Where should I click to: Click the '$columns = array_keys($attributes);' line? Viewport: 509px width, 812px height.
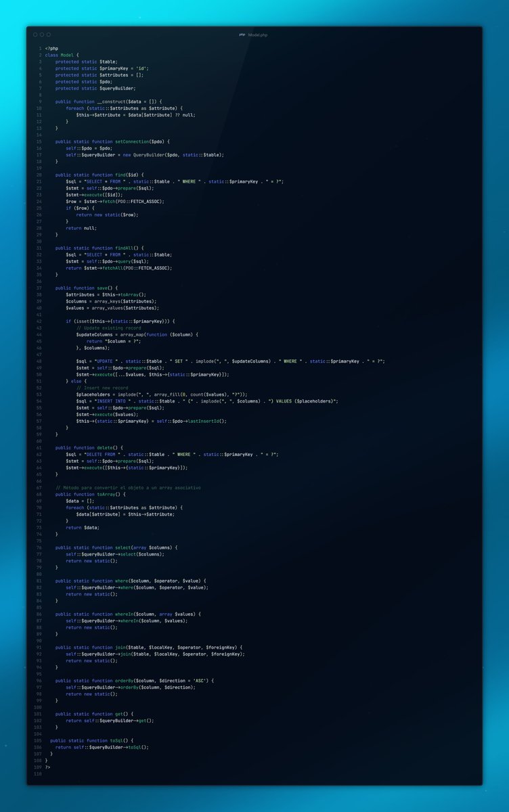pyautogui.click(x=111, y=301)
